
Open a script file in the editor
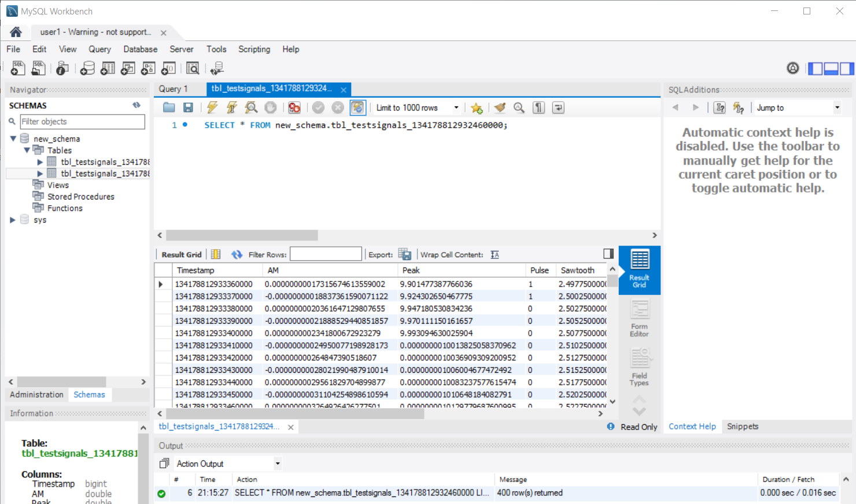(169, 108)
